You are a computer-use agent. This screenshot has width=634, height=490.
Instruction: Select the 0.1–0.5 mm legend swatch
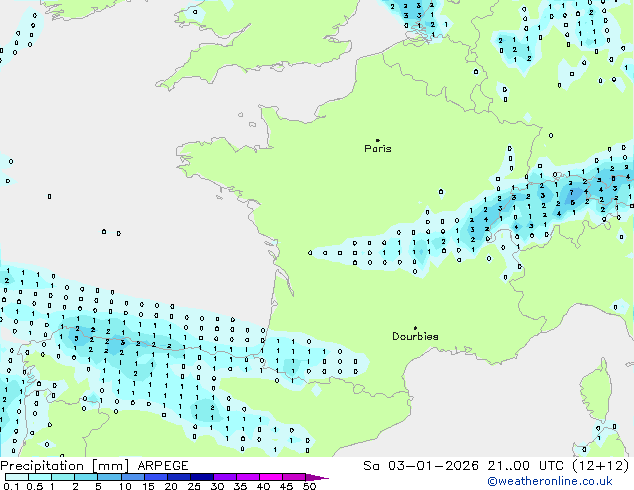point(17,477)
